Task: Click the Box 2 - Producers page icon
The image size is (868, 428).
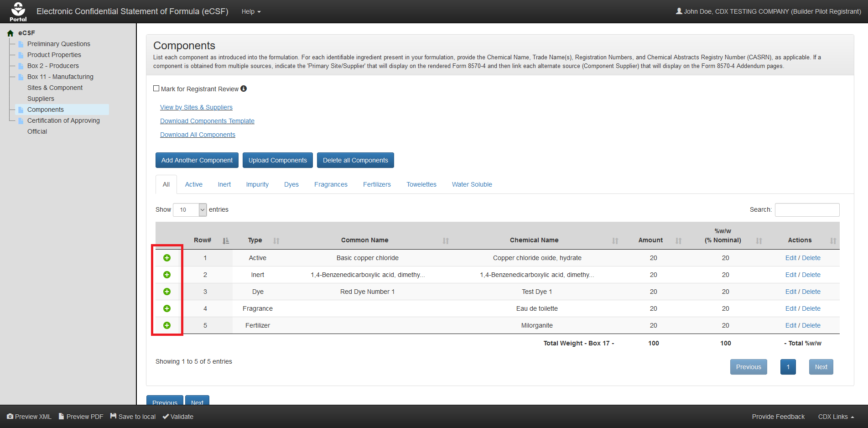Action: coord(21,66)
